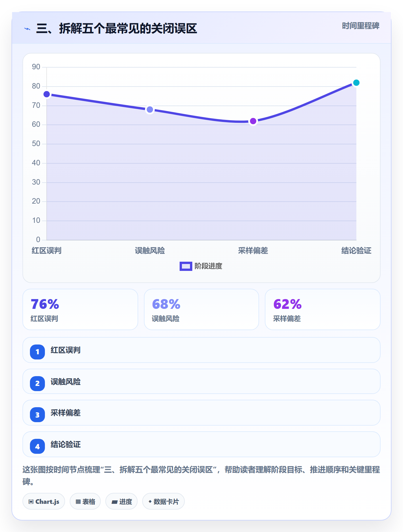The height and width of the screenshot is (532, 403).
Task: Click step number 3 badge
Action: [x=37, y=415]
